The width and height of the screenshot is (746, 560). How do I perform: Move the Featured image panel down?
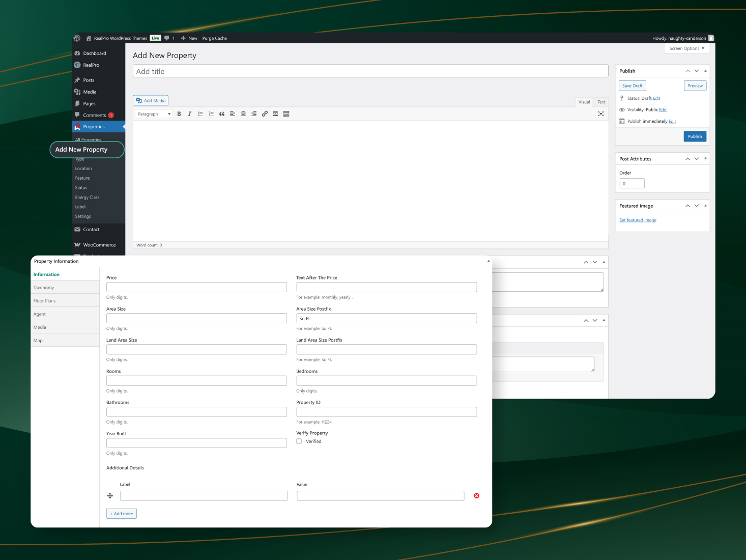click(697, 206)
